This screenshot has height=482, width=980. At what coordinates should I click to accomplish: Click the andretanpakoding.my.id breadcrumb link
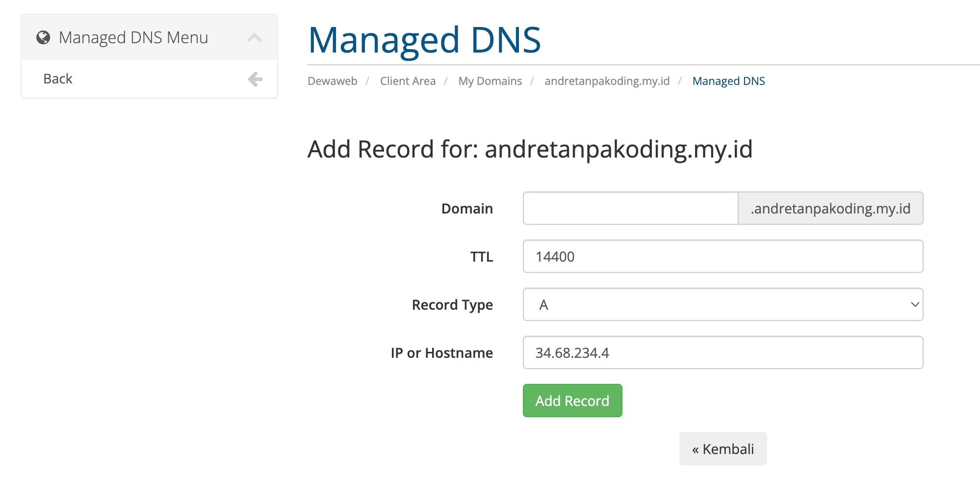607,80
